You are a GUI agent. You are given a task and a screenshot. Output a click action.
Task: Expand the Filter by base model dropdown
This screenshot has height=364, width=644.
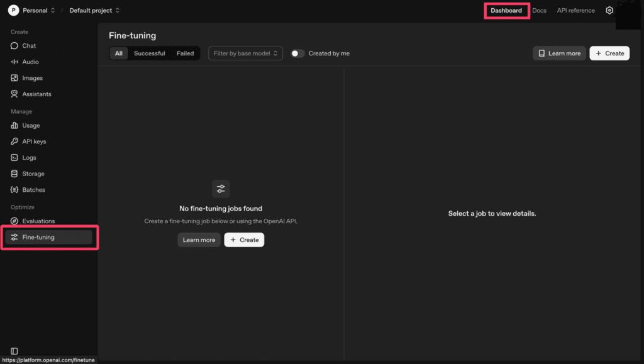245,53
